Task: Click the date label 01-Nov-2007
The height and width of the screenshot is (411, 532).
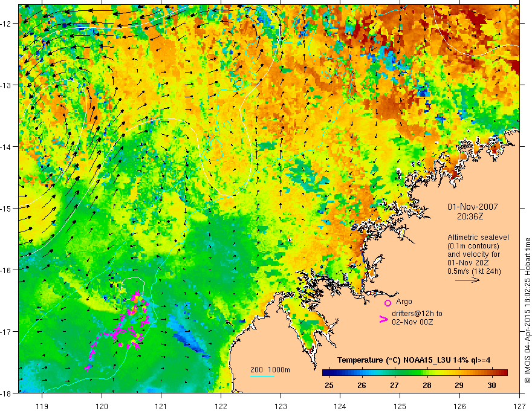Action: coord(473,207)
